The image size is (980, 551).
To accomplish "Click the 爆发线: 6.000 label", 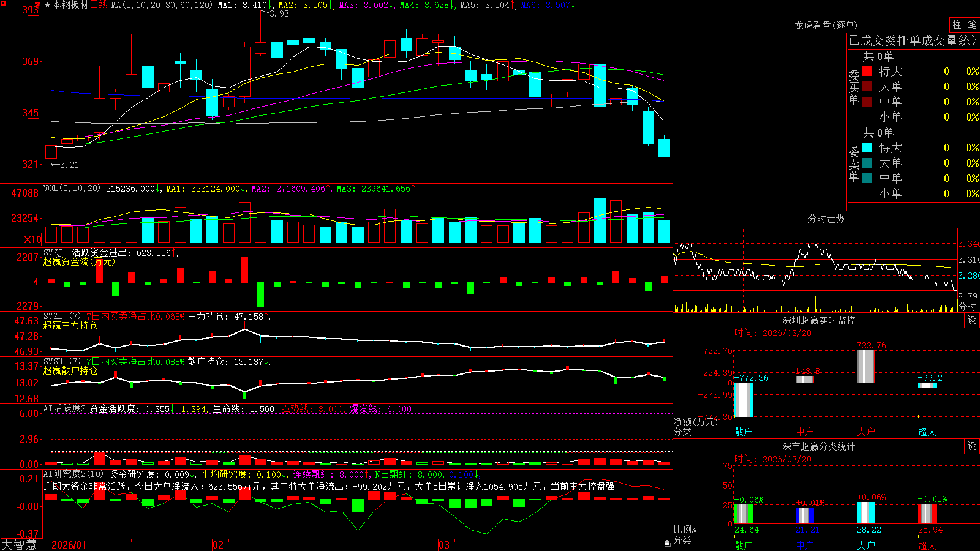I will (381, 408).
